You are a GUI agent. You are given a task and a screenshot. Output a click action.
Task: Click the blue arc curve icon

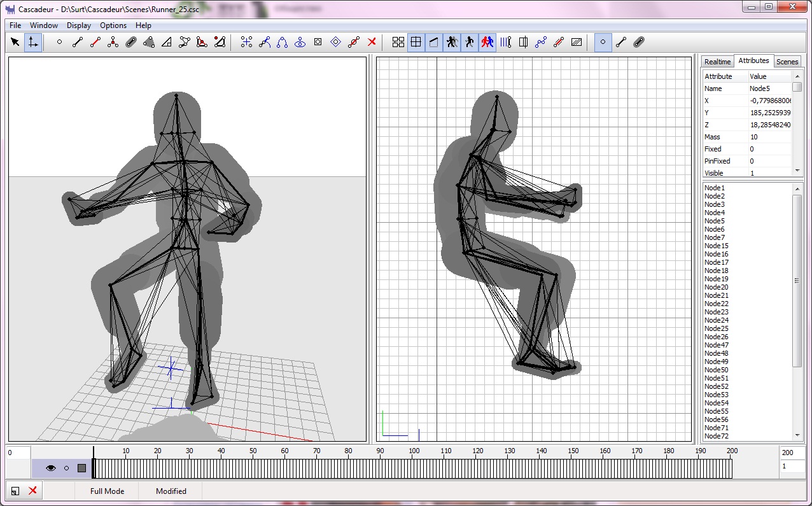[282, 42]
